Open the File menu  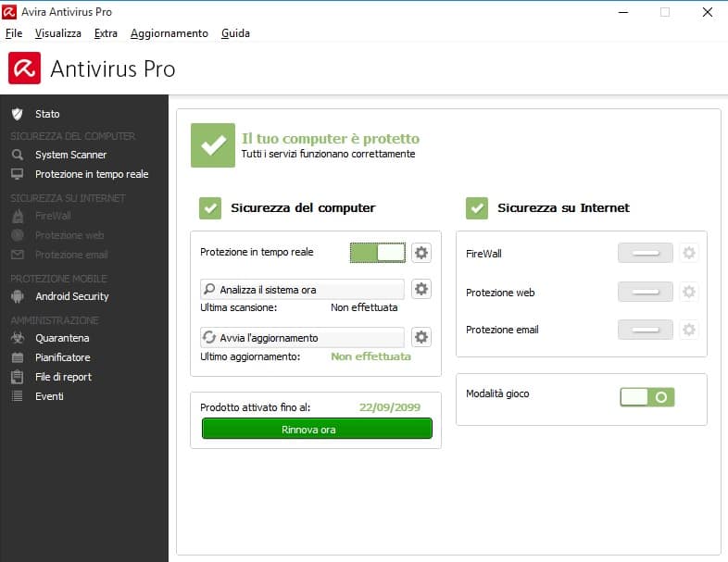[x=14, y=33]
